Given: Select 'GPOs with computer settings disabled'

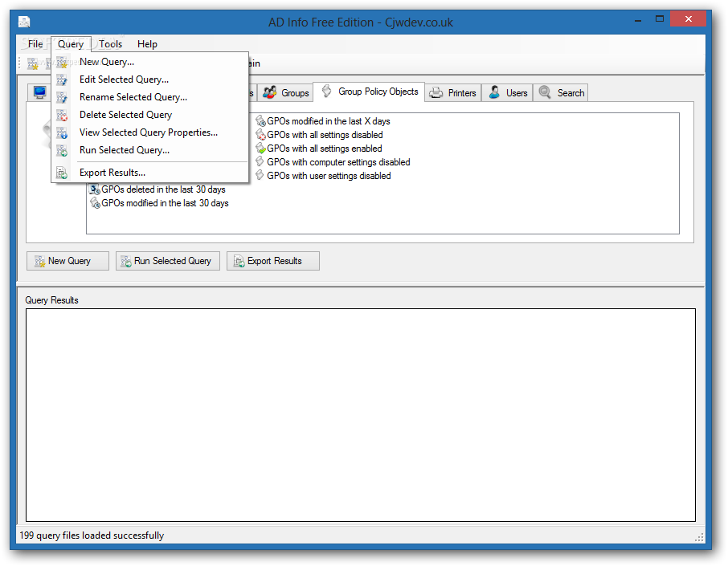Looking at the screenshot, I should tap(338, 162).
